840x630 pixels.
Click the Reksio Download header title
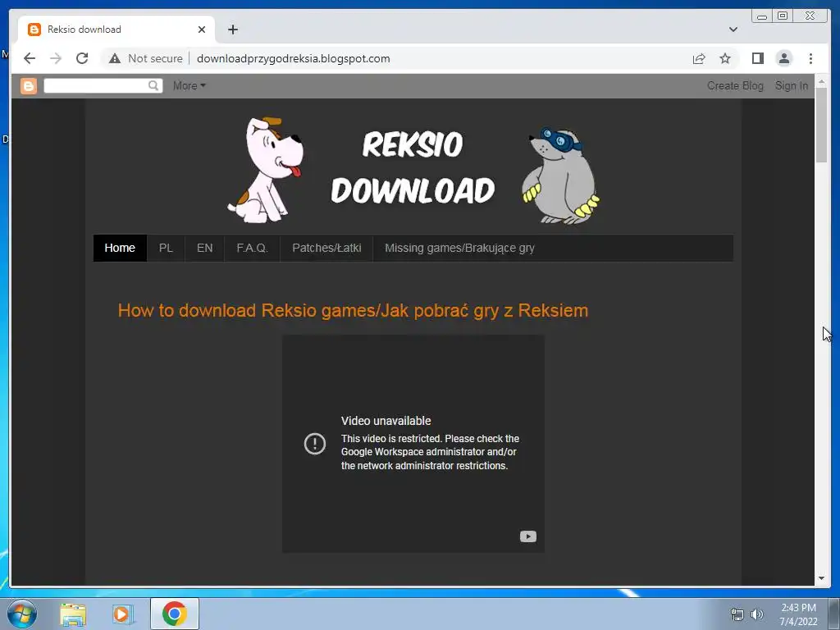(413, 167)
